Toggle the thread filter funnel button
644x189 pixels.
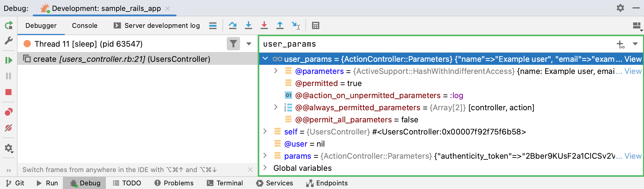[x=233, y=44]
